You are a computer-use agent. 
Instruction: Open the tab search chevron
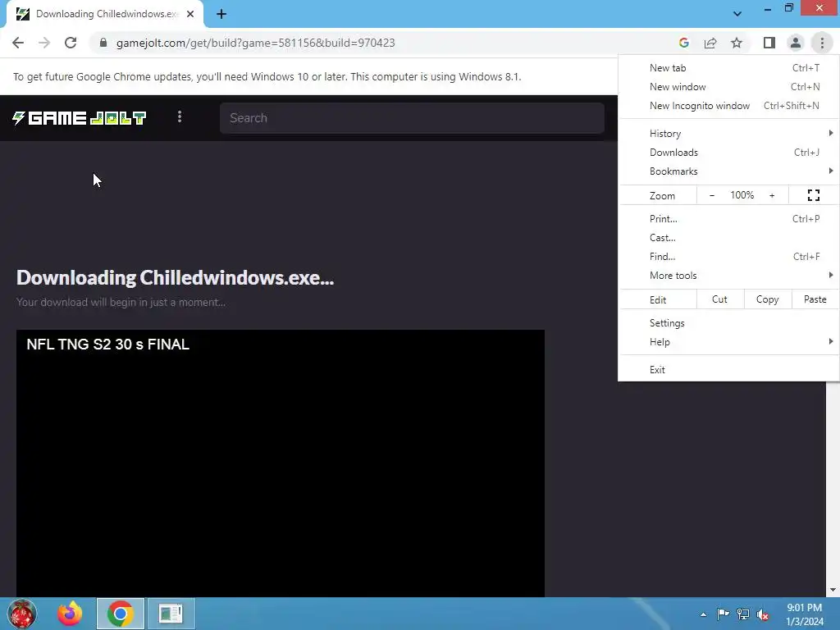tap(737, 14)
